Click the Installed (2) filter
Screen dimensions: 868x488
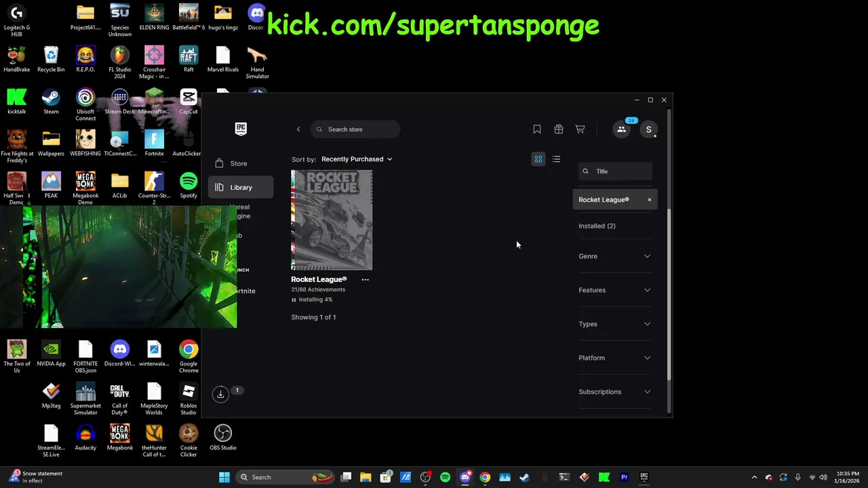pos(597,226)
